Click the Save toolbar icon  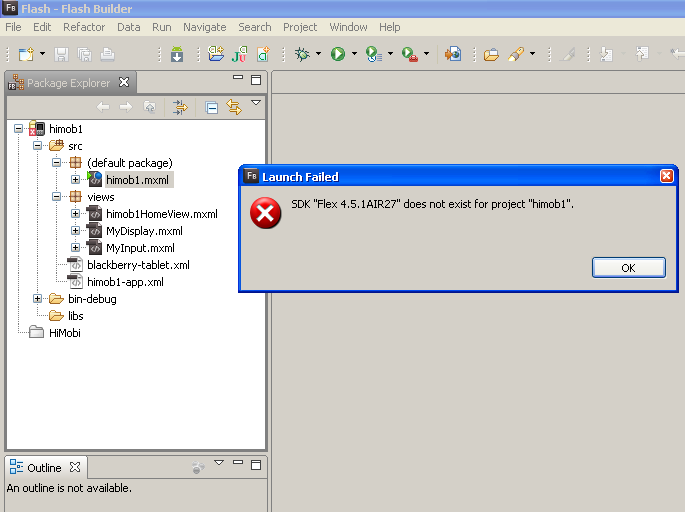[x=61, y=55]
